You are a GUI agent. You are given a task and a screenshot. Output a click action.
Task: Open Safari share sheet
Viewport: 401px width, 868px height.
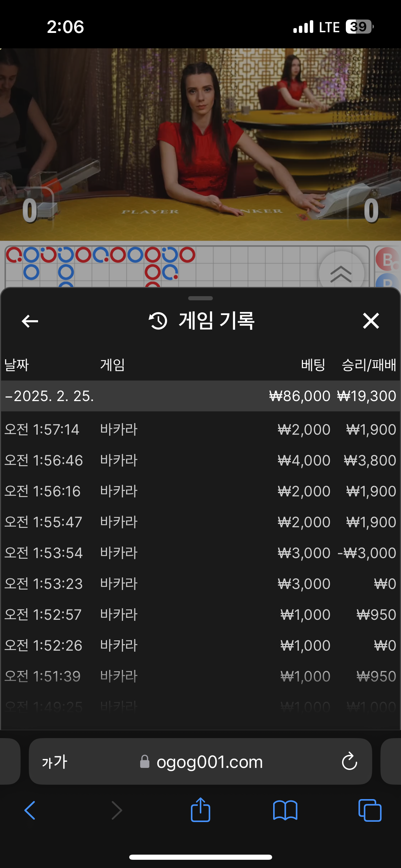pyautogui.click(x=200, y=809)
